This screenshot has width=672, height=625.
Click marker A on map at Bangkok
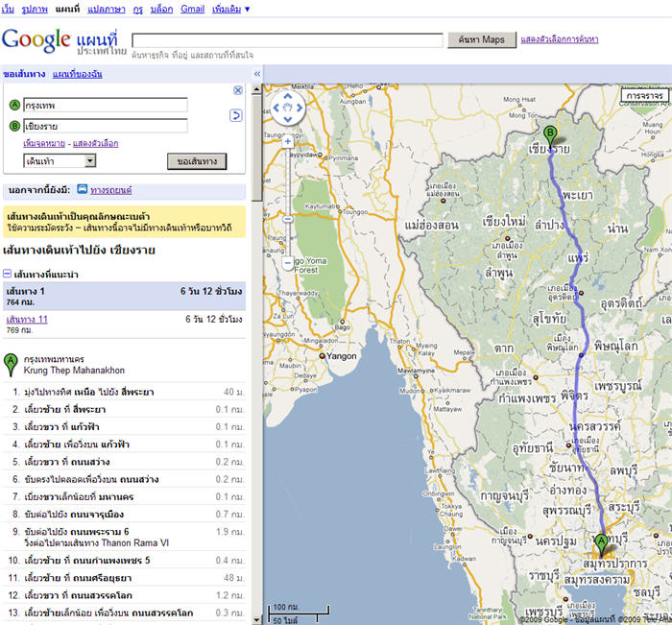(601, 544)
